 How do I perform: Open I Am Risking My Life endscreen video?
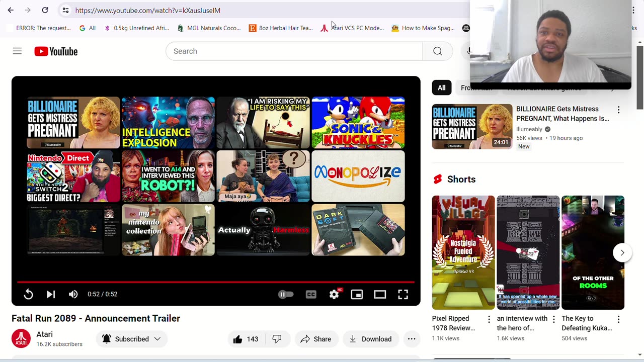(x=263, y=123)
